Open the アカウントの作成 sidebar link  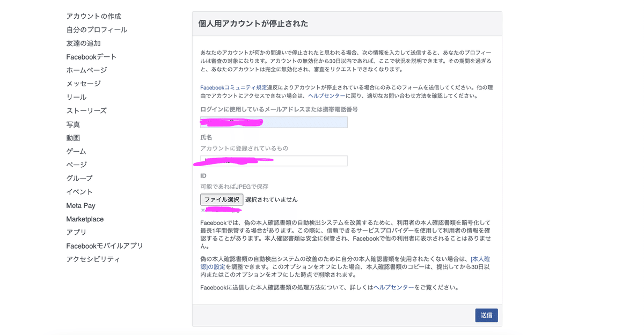tap(94, 16)
